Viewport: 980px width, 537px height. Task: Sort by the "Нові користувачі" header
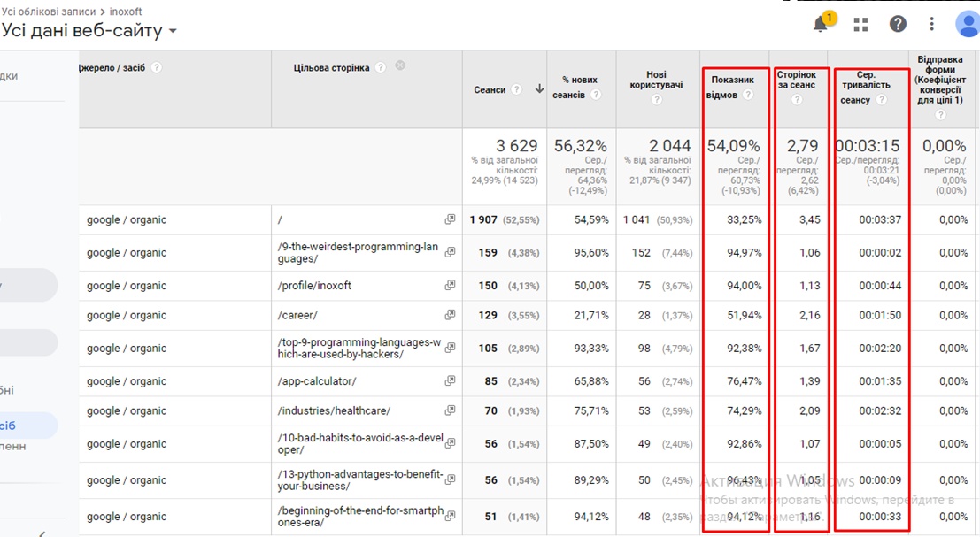click(x=656, y=80)
